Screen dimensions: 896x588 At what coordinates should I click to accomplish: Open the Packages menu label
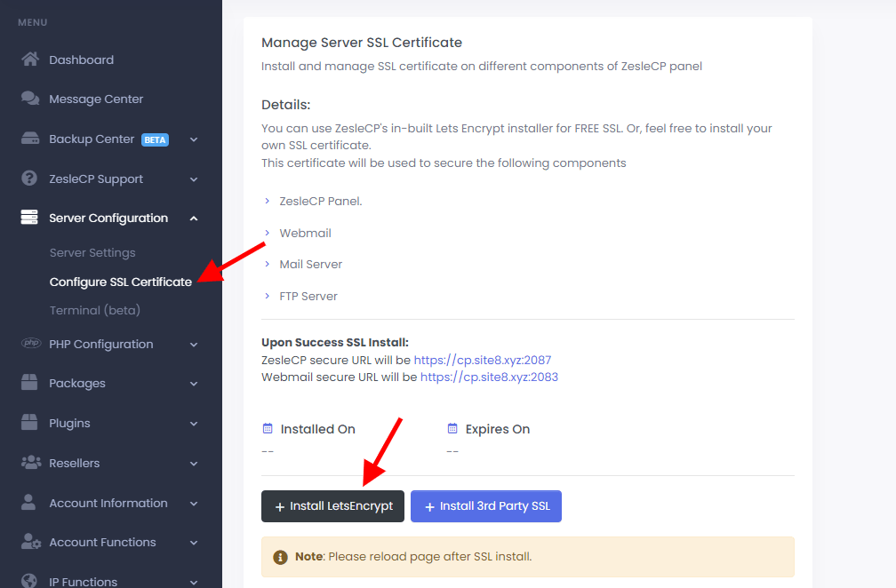click(77, 383)
